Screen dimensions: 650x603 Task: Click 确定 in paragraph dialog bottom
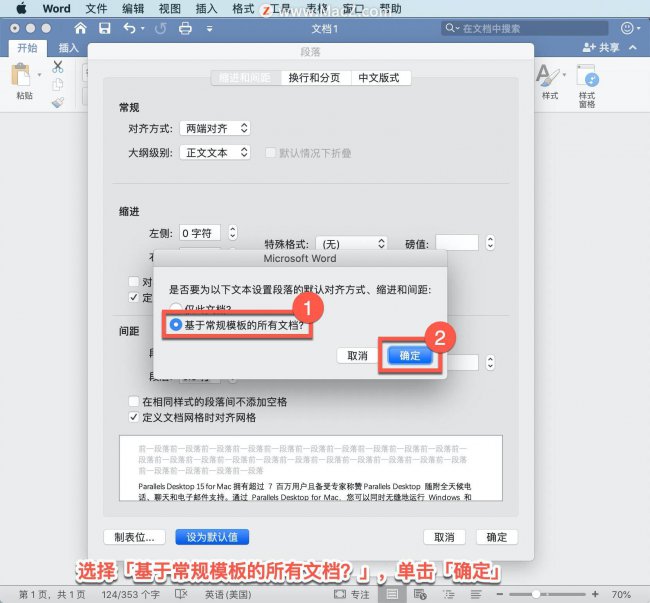point(497,538)
